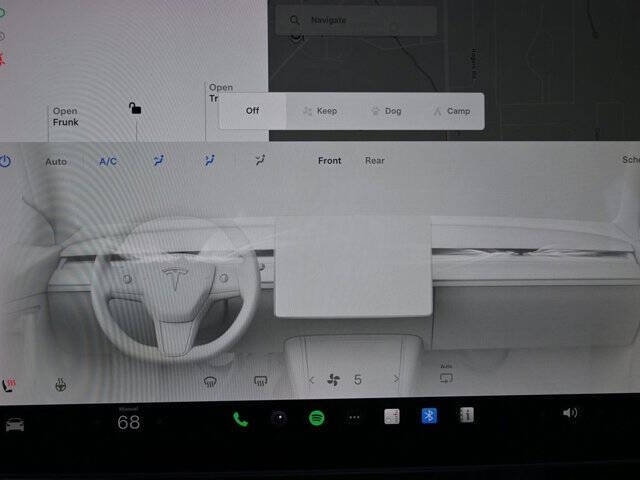The width and height of the screenshot is (640, 480).
Task: Turn off climate with the power icon
Action: (5, 162)
